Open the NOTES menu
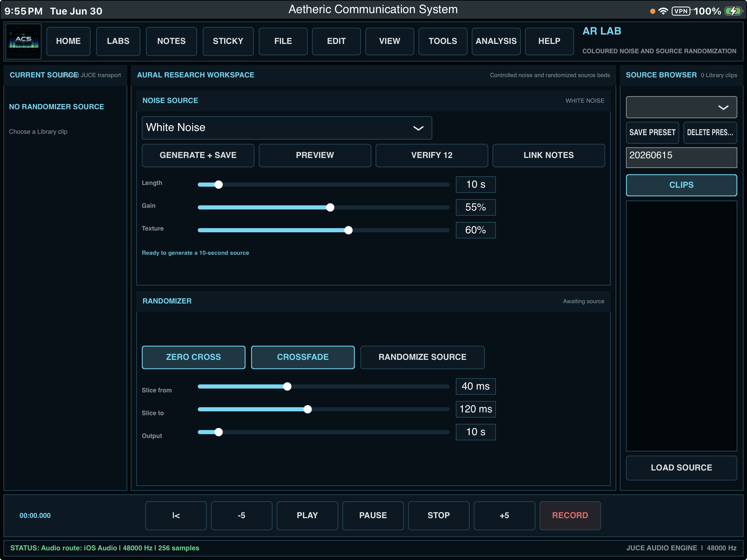Viewport: 747px width, 560px height. click(172, 41)
